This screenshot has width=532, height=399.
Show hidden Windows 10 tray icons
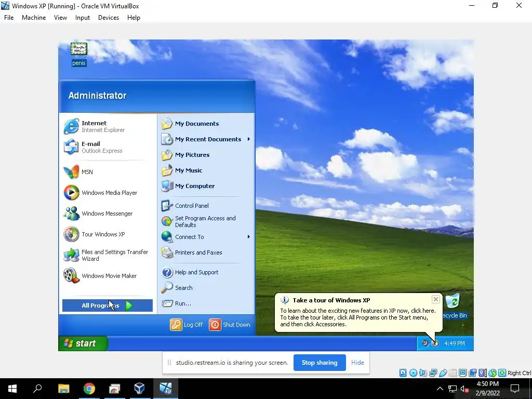coord(440,389)
